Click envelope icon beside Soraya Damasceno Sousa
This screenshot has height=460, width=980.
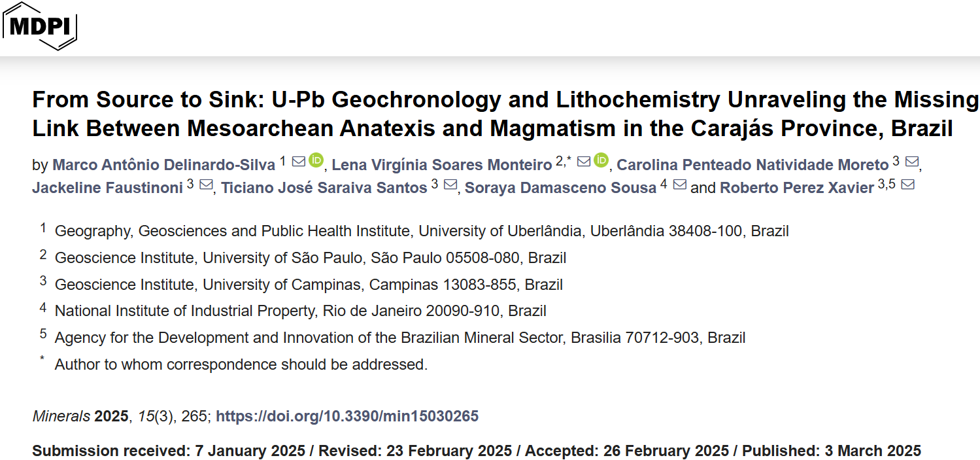[x=679, y=185]
